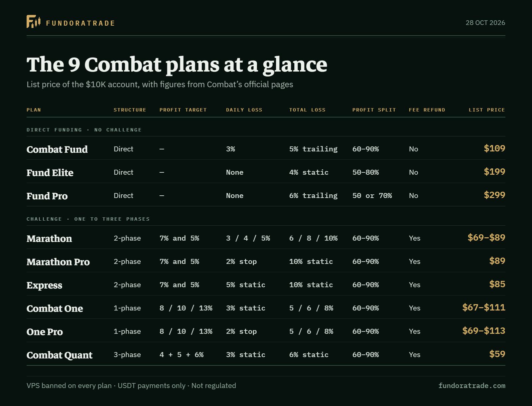Click the '5% trailing' total loss value
Viewport: 532px width, 406px height.
click(313, 149)
